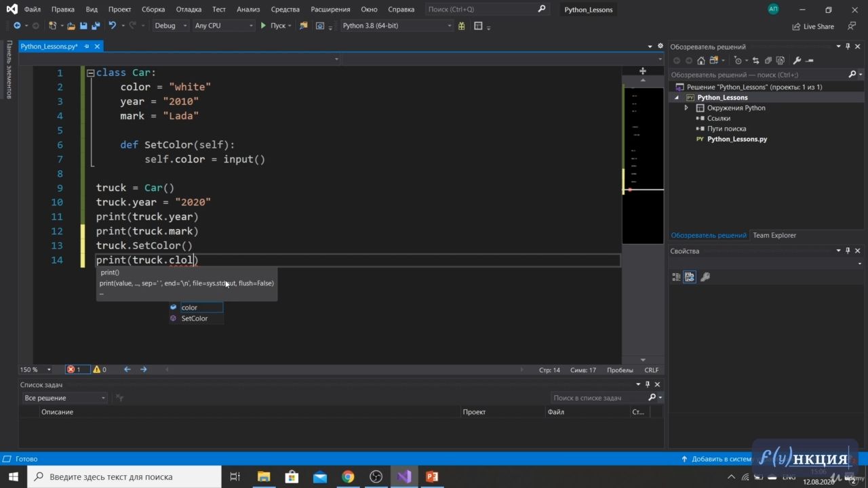Click the Undo arrow icon
The height and width of the screenshot is (488, 868).
click(112, 26)
